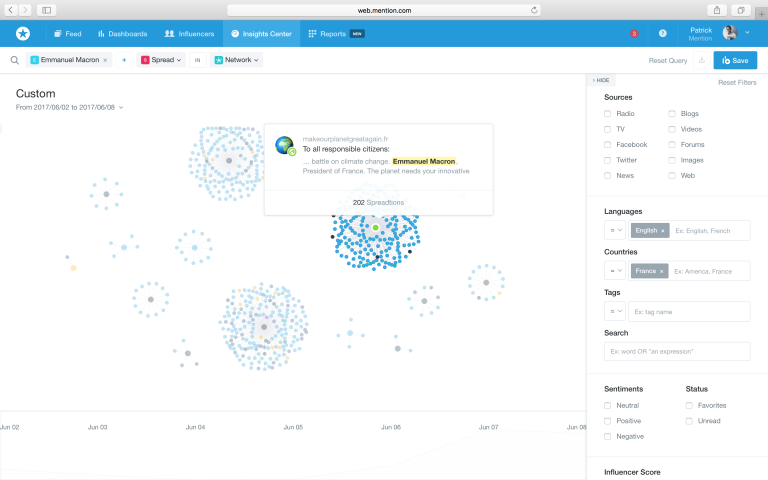The image size is (768, 480).
Task: Remove the Emmanuel Macron query chip
Action: 105,60
